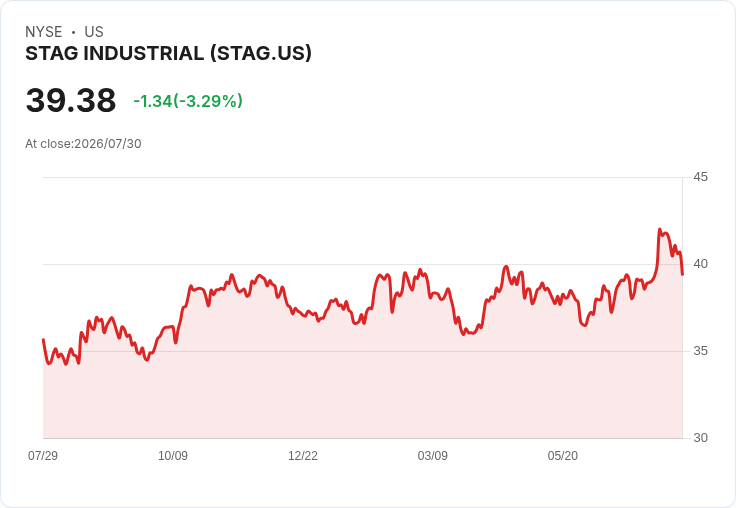736x508 pixels.
Task: Click the -1.34(-3.29%) change value
Action: pyautogui.click(x=188, y=101)
